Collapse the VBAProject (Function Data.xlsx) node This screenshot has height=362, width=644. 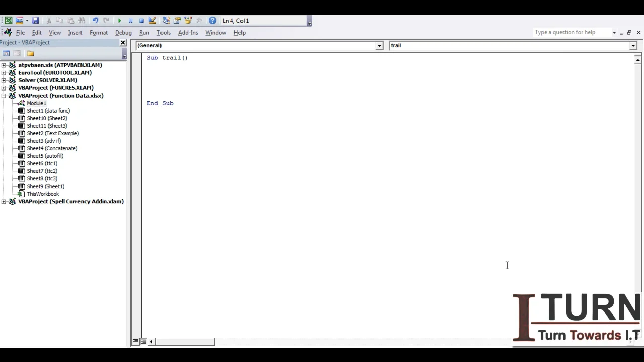(4, 96)
